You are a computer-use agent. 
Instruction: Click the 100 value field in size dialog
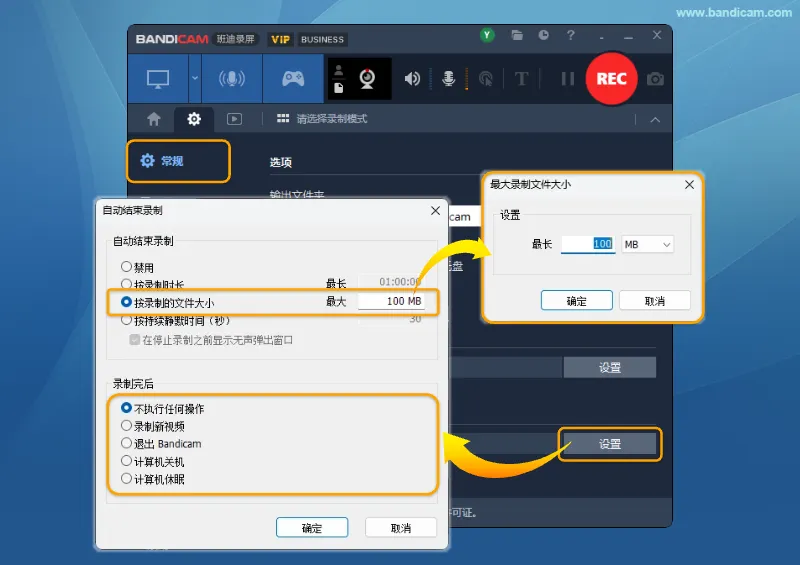(588, 244)
